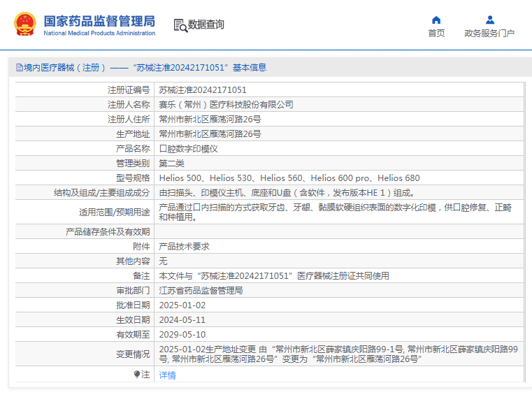Click effective date 2024-05-11
This screenshot has width=532, height=397.
coord(182,320)
